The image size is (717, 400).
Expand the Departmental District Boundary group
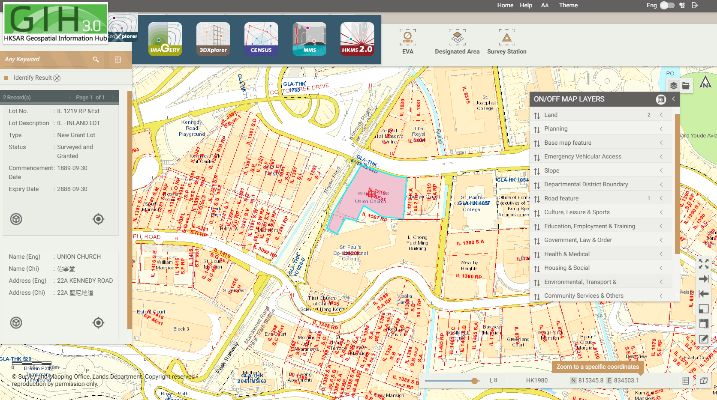pyautogui.click(x=661, y=185)
